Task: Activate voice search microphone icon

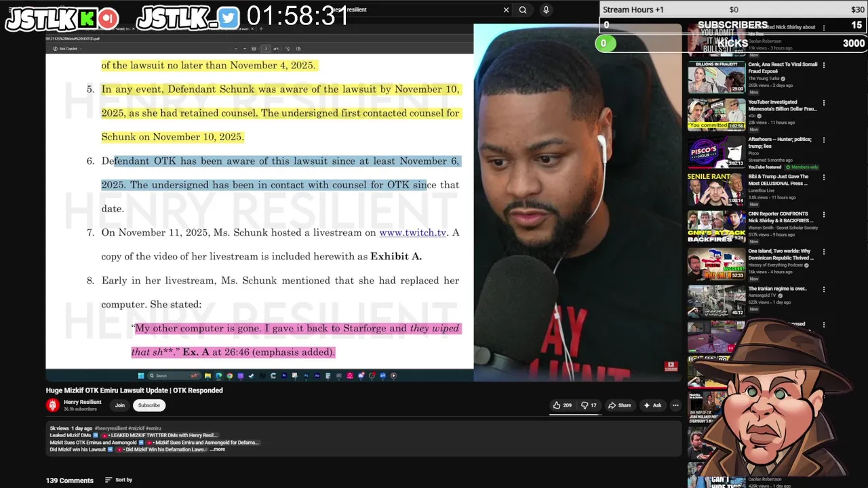Action: pos(546,9)
